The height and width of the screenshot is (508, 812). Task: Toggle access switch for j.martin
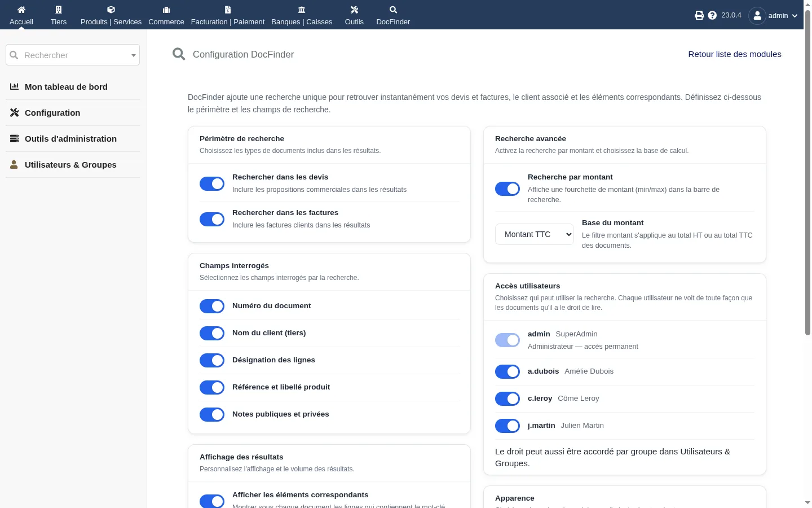507,426
